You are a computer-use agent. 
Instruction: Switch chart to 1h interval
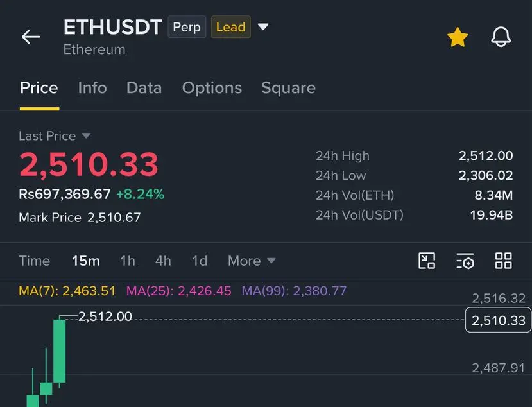click(x=128, y=261)
